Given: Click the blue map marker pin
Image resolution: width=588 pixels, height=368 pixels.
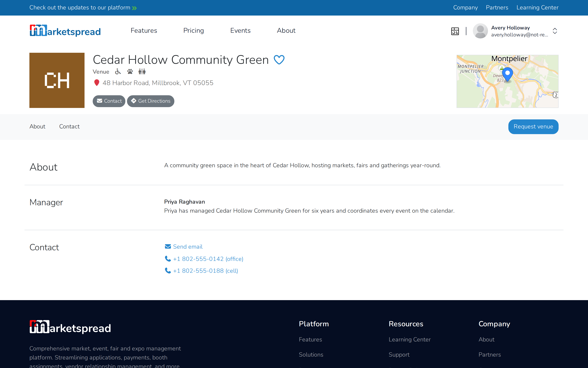Looking at the screenshot, I should 507,74.
